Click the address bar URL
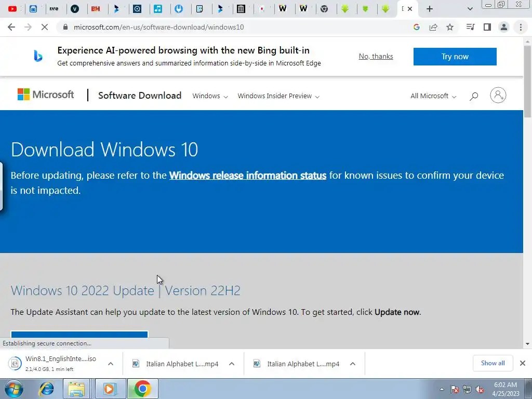 tap(159, 27)
